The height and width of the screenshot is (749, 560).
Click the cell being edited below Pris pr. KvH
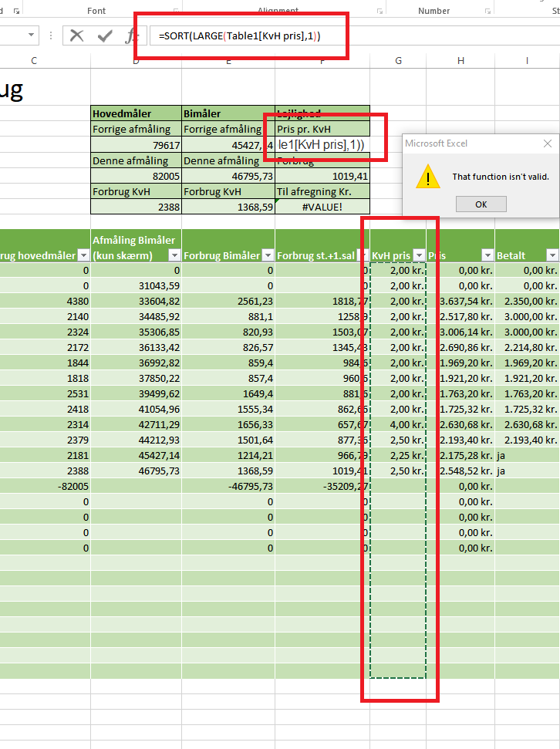tap(322, 144)
